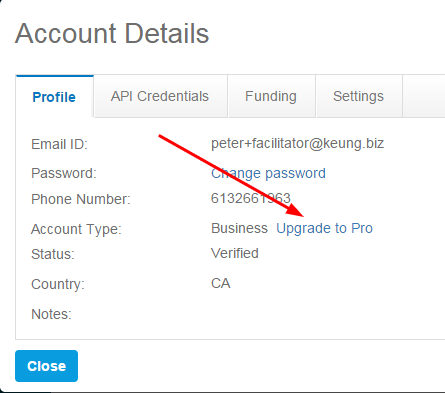The height and width of the screenshot is (393, 445).
Task: Click the Country label
Action: pyautogui.click(x=58, y=284)
